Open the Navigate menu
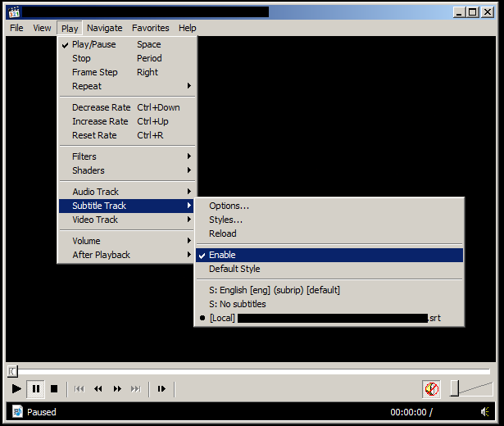 (104, 28)
